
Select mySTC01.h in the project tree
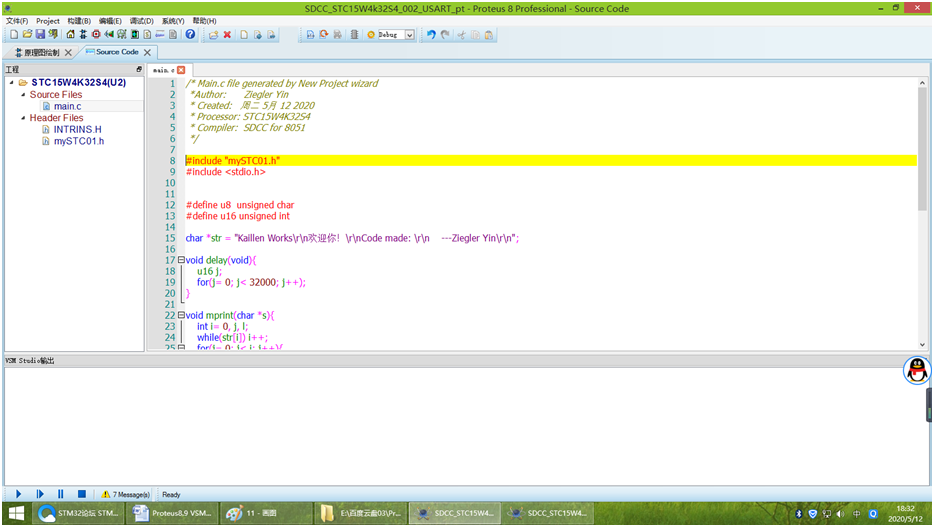point(78,141)
